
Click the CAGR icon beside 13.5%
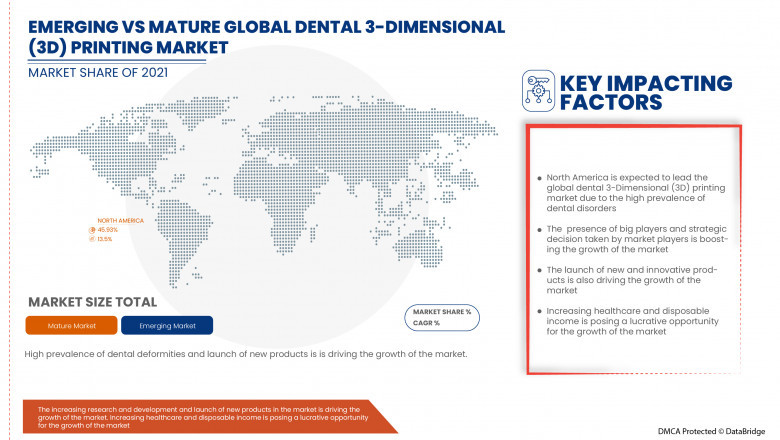pos(93,240)
